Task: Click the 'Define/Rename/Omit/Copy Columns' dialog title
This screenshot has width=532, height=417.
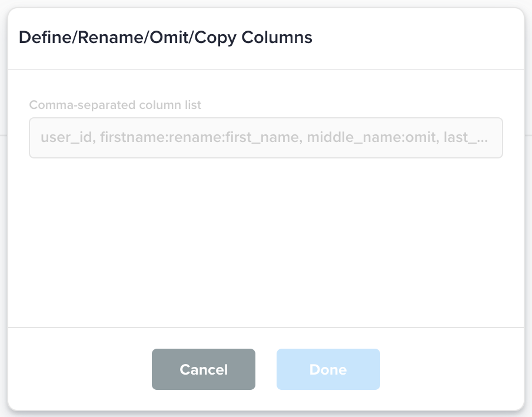Action: 165,38
